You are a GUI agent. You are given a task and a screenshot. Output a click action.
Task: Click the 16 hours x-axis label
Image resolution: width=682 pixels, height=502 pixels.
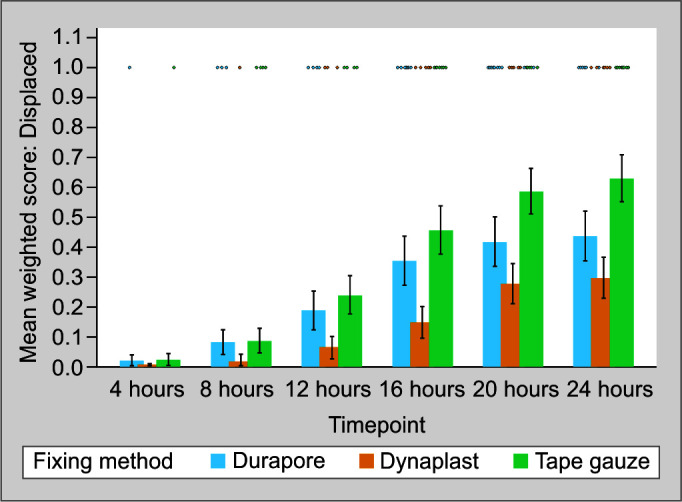tap(420, 388)
